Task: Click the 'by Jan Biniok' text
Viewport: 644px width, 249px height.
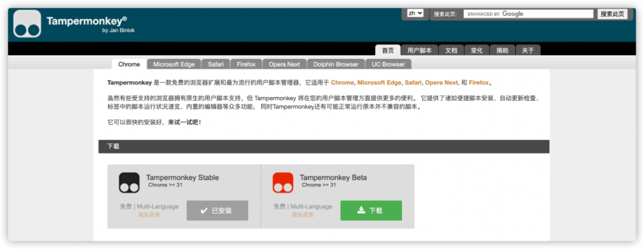Action: click(119, 30)
